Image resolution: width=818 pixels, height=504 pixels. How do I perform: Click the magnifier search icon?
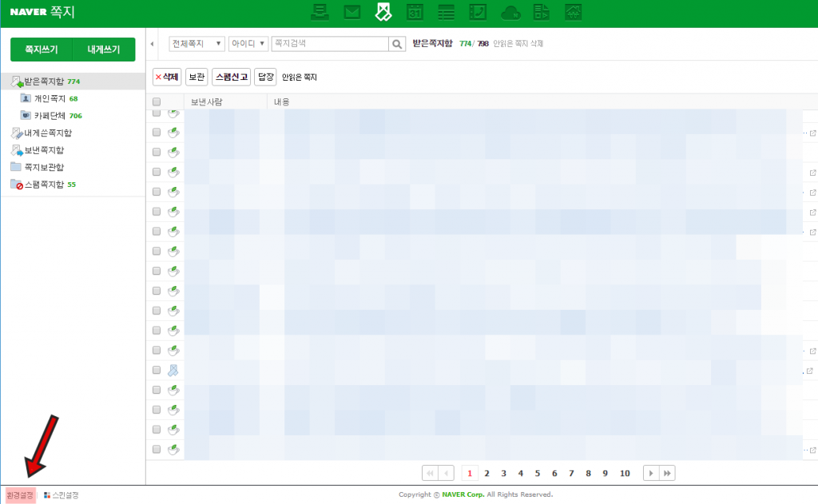397,44
